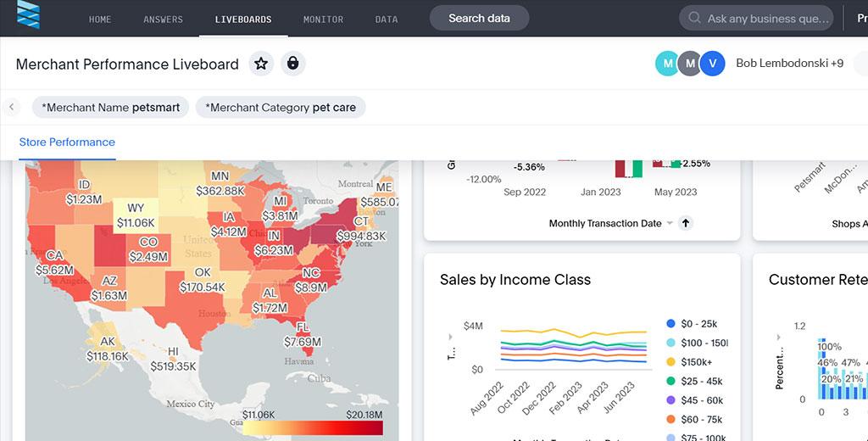Click the 100% retention bar label
The height and width of the screenshot is (441, 868).
coord(829,347)
